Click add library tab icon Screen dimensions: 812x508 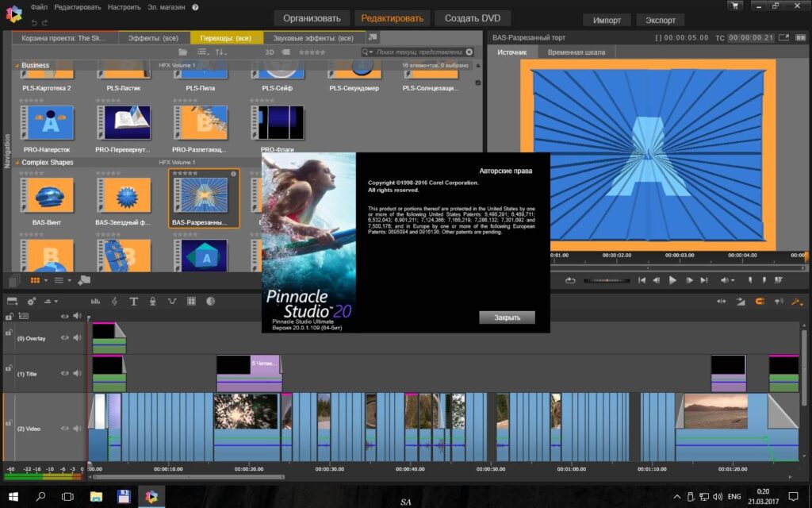(x=373, y=37)
